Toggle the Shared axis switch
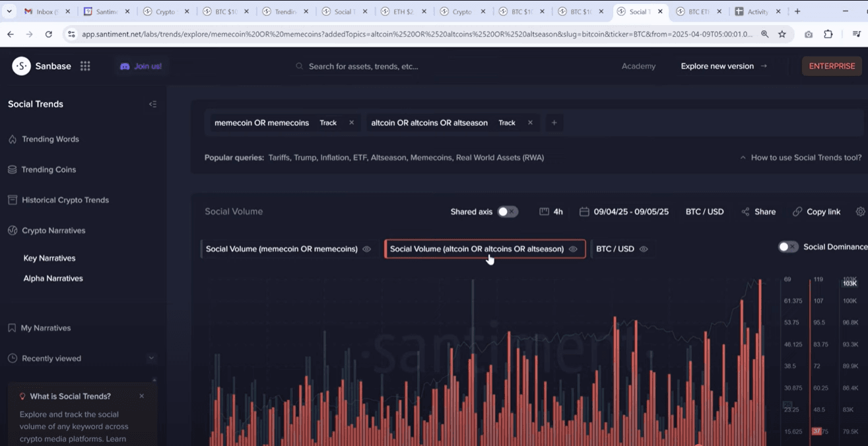This screenshot has width=868, height=446. point(507,212)
